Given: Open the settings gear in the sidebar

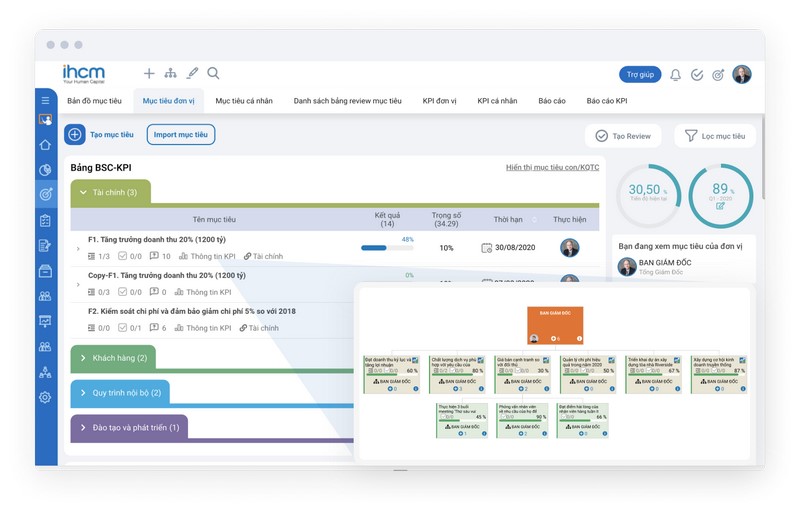Looking at the screenshot, I should (45, 397).
